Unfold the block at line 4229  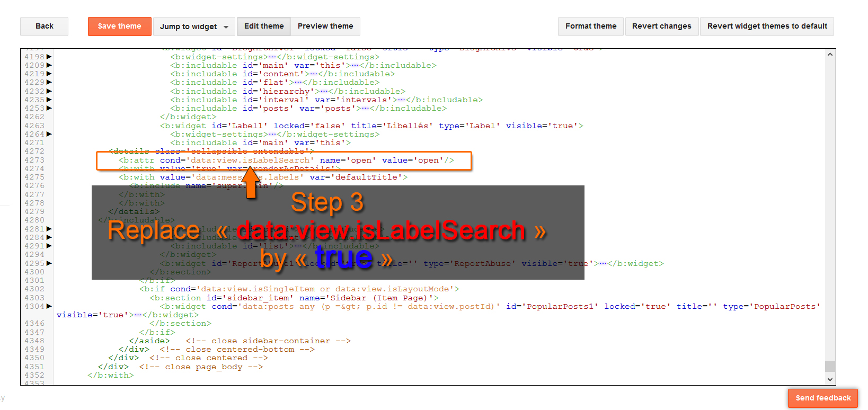tap(49, 82)
